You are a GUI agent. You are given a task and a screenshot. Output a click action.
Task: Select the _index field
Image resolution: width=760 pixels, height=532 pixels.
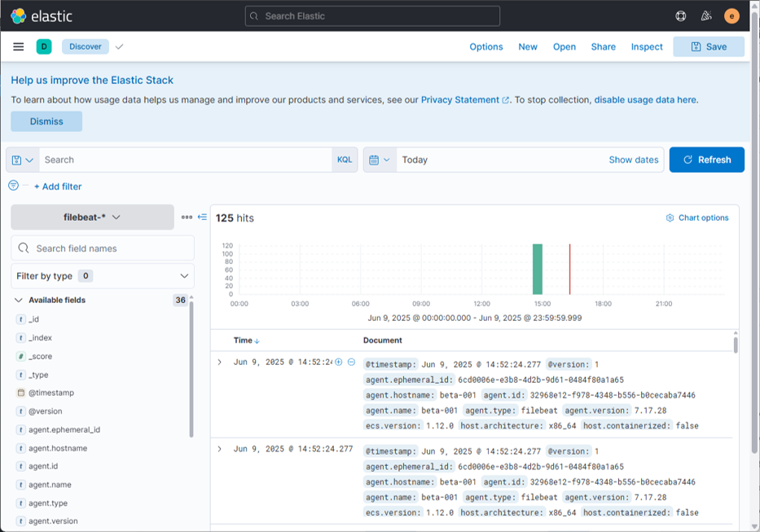click(x=41, y=337)
